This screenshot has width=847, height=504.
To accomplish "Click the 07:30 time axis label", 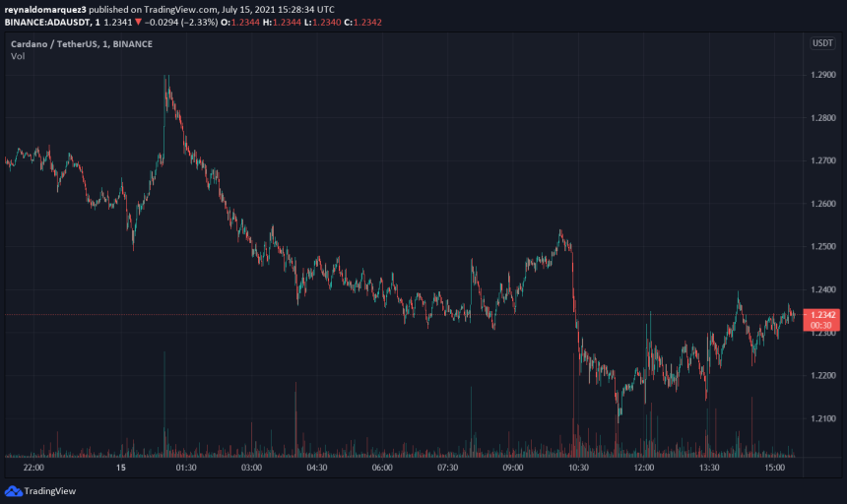I will [447, 468].
